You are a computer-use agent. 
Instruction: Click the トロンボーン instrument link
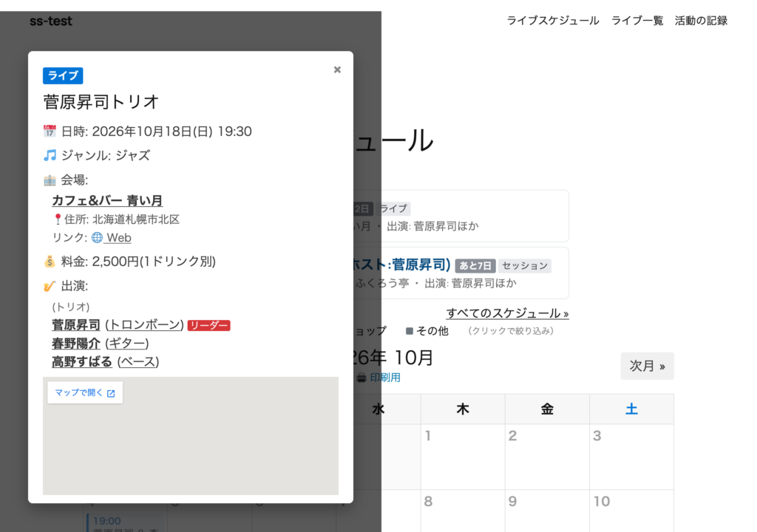pos(144,325)
